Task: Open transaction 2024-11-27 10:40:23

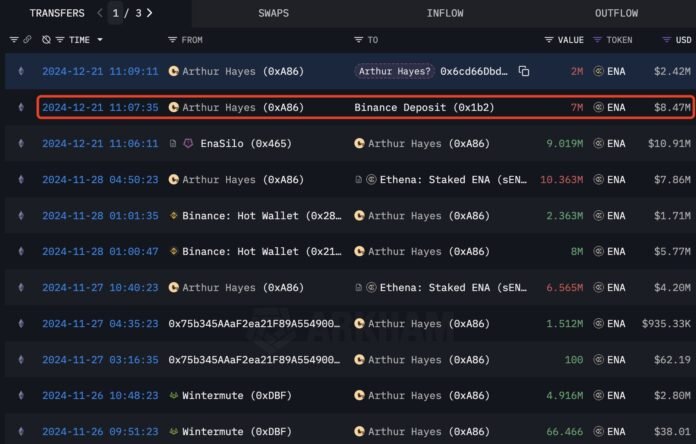Action: [x=100, y=288]
